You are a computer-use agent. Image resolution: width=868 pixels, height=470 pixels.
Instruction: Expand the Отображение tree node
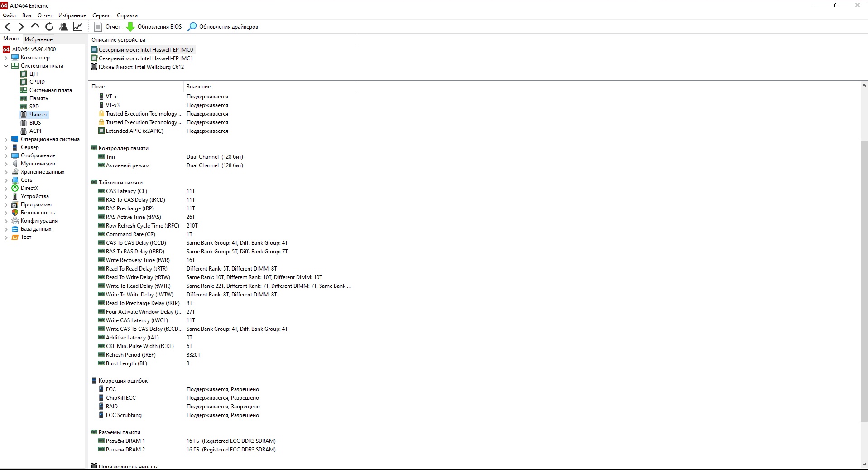pyautogui.click(x=6, y=156)
